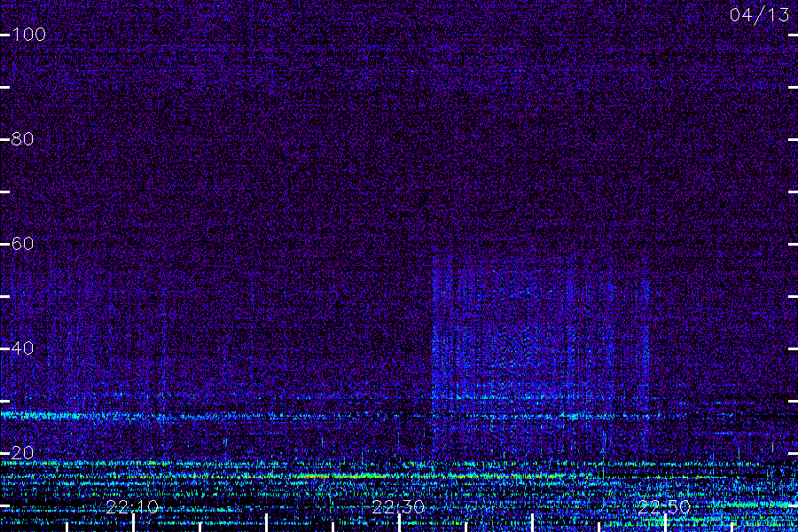Click the 04/13 date label
798x532 pixels.
point(759,15)
